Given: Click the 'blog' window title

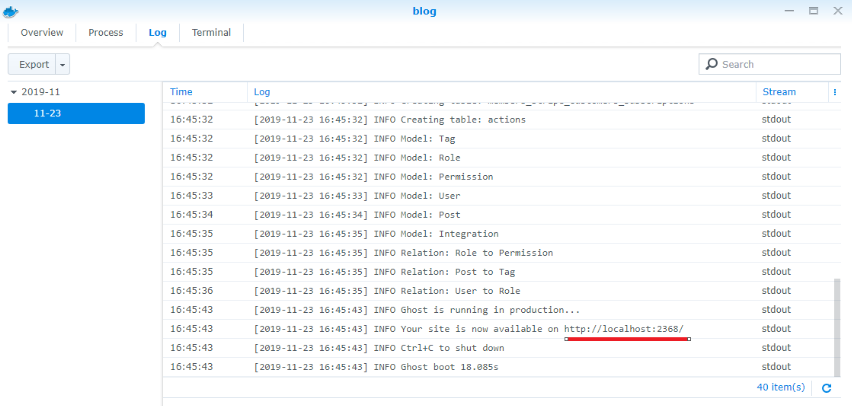Looking at the screenshot, I should 424,11.
